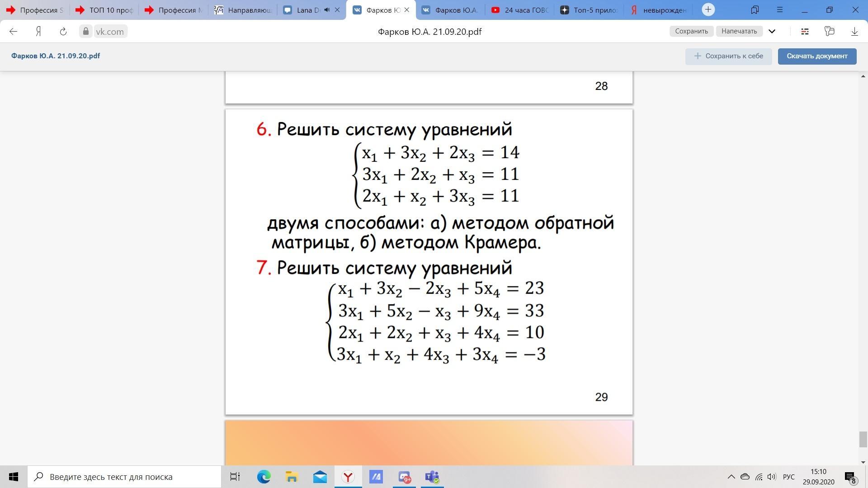Click the browser back arrow
868x488 pixels.
click(13, 31)
